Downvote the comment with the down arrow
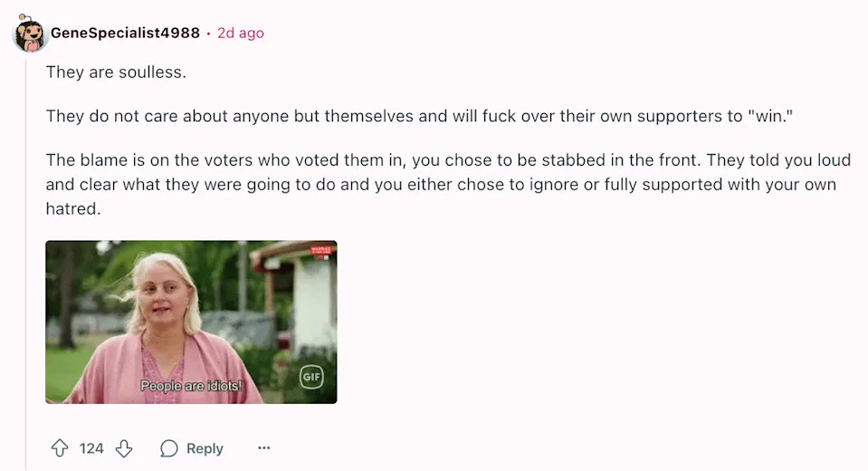The image size is (868, 471). (x=124, y=447)
